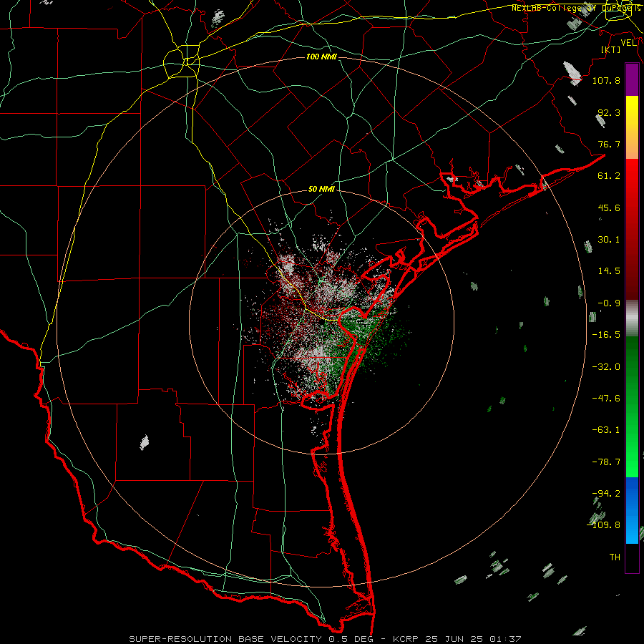Click the -63.1 velocity scale value
Image resolution: width=644 pixels, height=644 pixels.
click(x=606, y=430)
